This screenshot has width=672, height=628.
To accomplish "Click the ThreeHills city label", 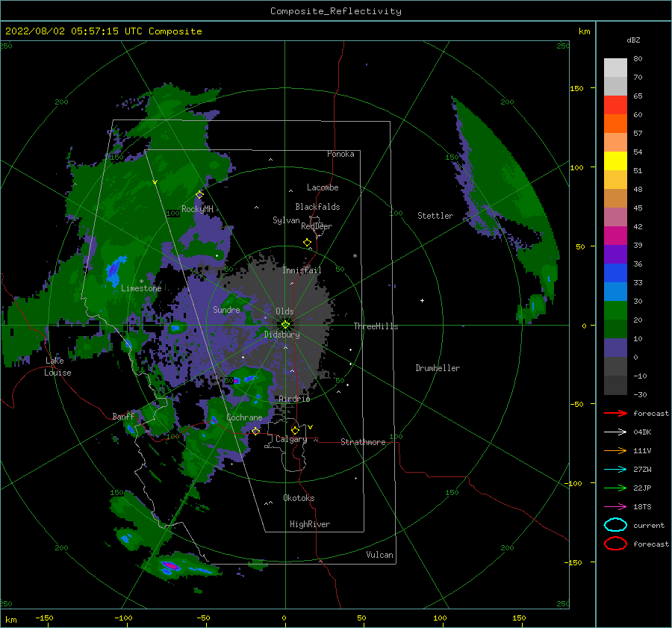I will click(376, 326).
